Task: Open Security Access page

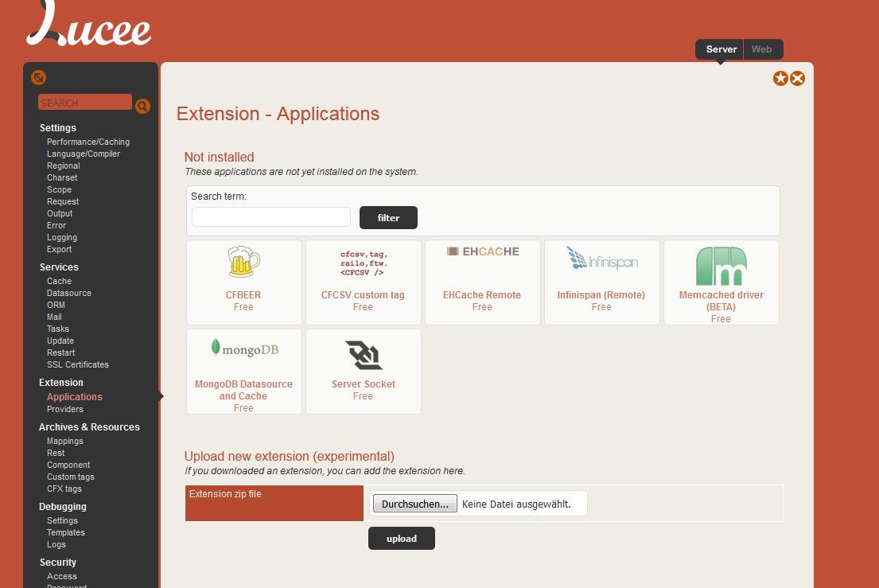Action: (62, 576)
